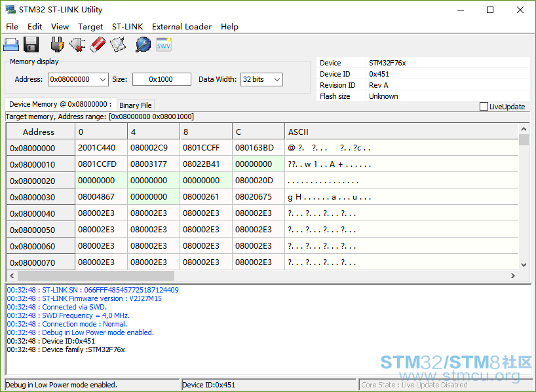Enable the LiveUpdate checkbox
The width and height of the screenshot is (536, 392).
484,107
